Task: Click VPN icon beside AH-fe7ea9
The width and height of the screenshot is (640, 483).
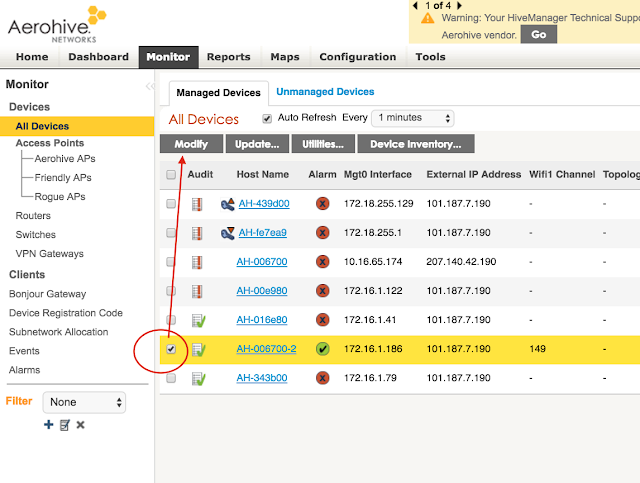Action: [x=228, y=233]
